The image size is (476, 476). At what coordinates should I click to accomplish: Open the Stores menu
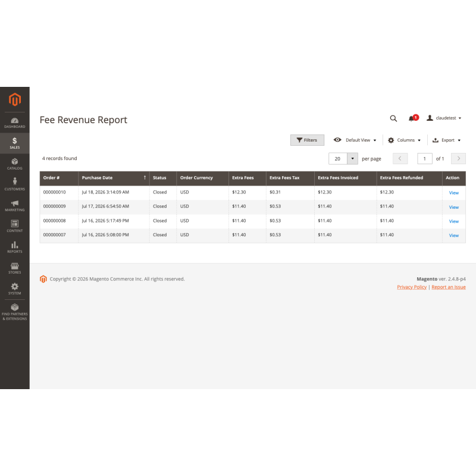[x=14, y=268]
